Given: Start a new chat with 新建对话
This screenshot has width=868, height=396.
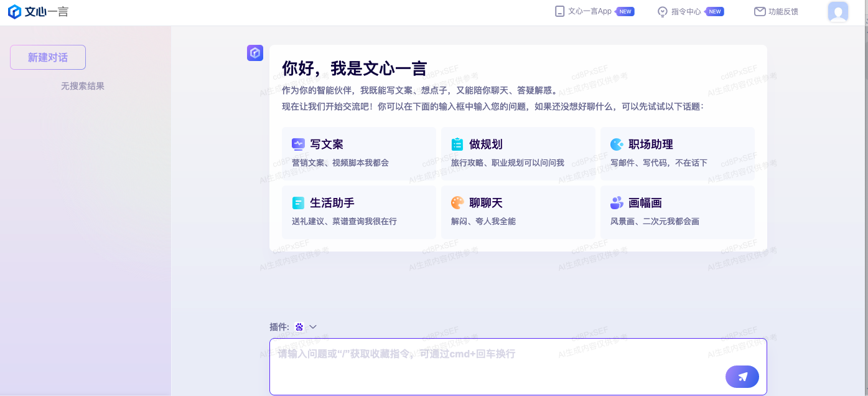Looking at the screenshot, I should (48, 57).
